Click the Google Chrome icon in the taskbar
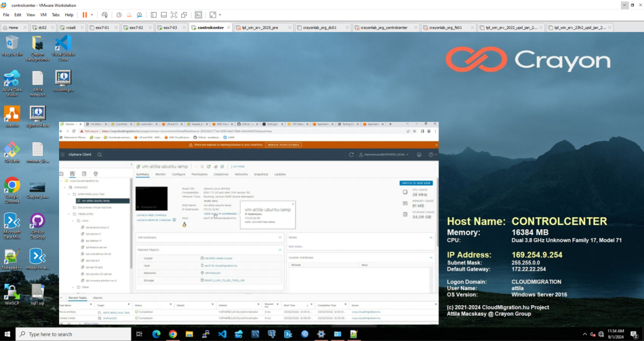Viewport: 644px width, 341px height. (x=172, y=334)
